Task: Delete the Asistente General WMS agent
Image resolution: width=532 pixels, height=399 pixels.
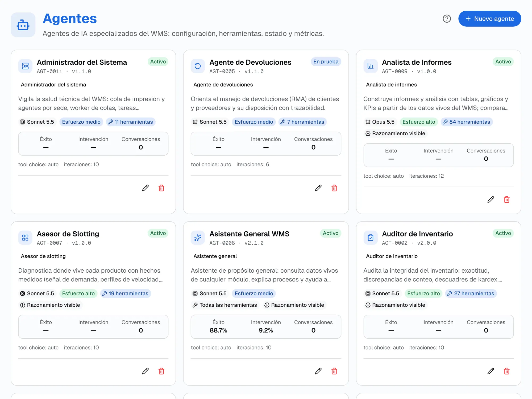Action: point(334,371)
